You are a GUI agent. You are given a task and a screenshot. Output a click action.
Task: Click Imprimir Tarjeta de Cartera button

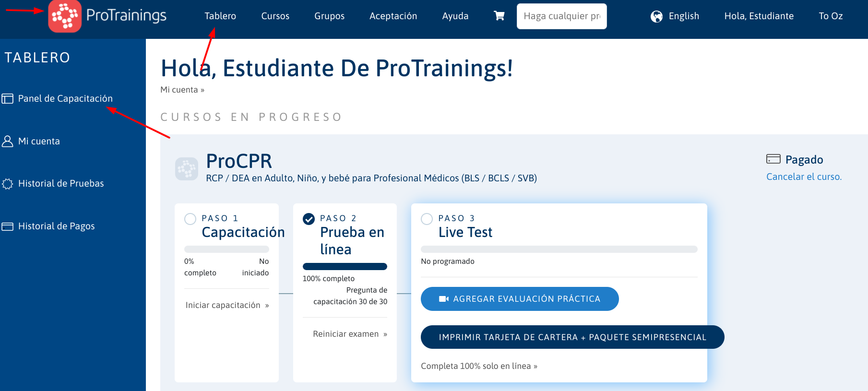point(572,337)
